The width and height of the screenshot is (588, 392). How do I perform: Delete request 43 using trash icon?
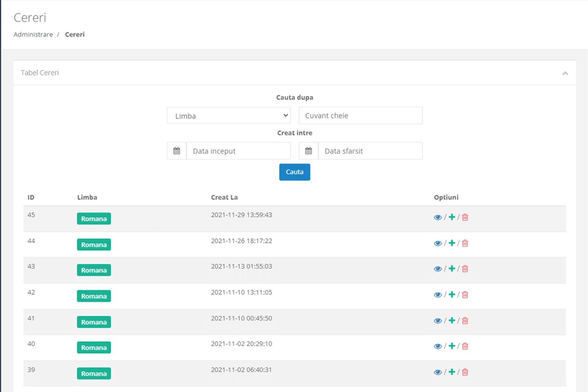click(465, 269)
